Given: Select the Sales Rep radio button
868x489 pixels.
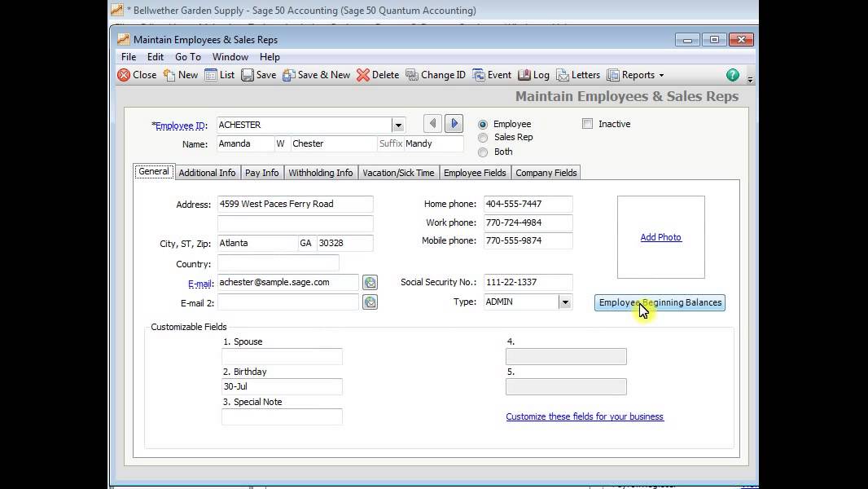Looking at the screenshot, I should tap(483, 138).
